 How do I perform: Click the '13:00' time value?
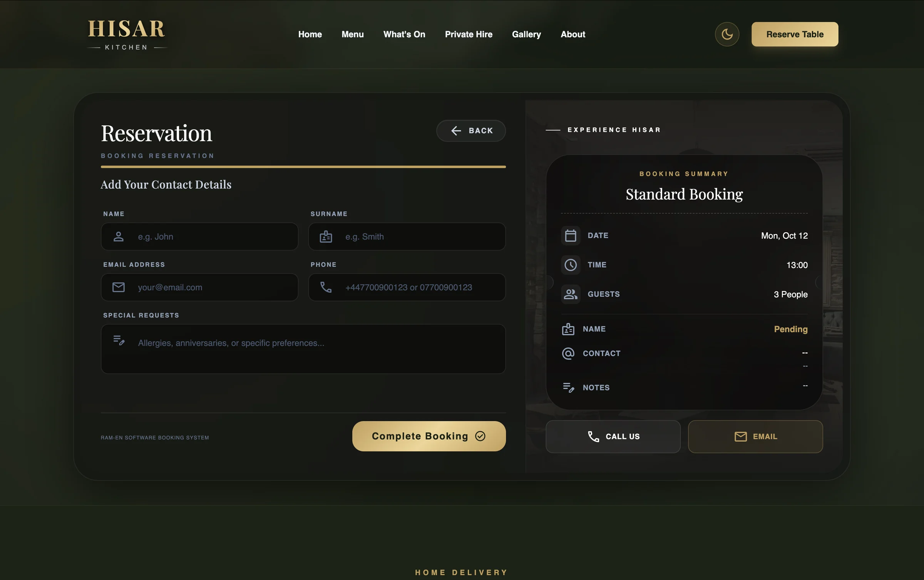coord(797,265)
